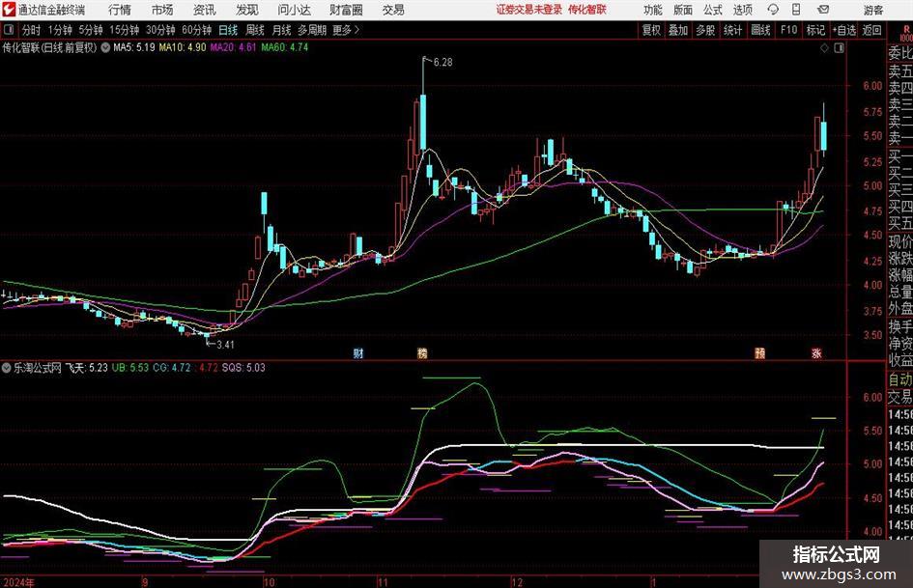913x588 pixels.
Task: Click the 通达信 red app logo icon
Action: [10, 10]
